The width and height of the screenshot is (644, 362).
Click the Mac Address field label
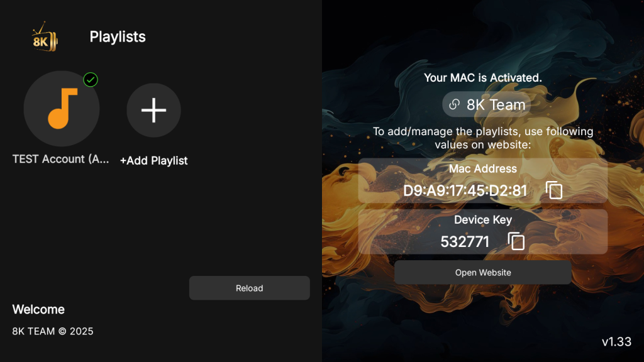coord(483,168)
